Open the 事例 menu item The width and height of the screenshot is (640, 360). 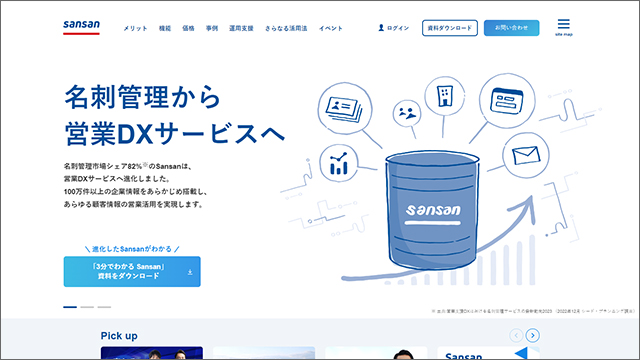click(211, 28)
